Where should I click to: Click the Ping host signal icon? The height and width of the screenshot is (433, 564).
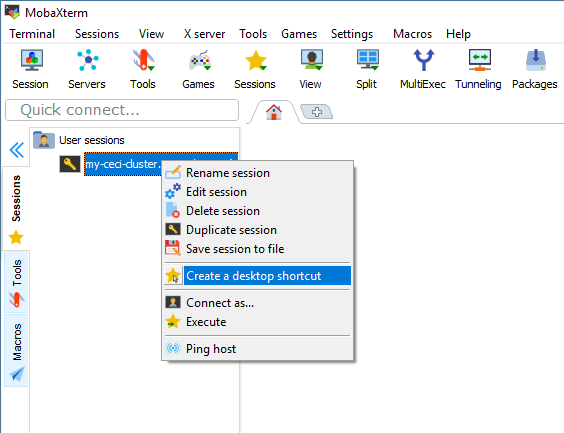173,348
